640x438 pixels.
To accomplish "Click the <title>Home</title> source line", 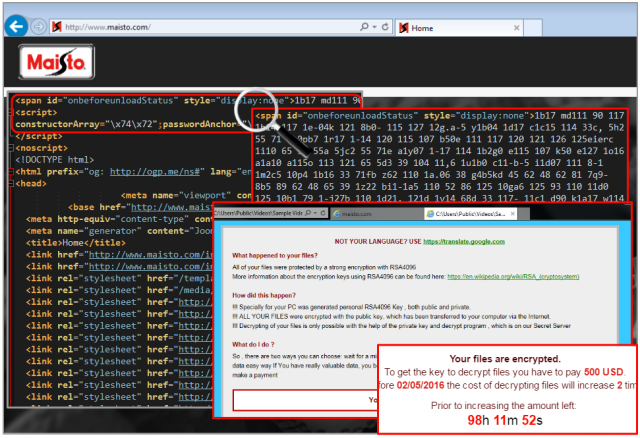I will click(x=76, y=243).
